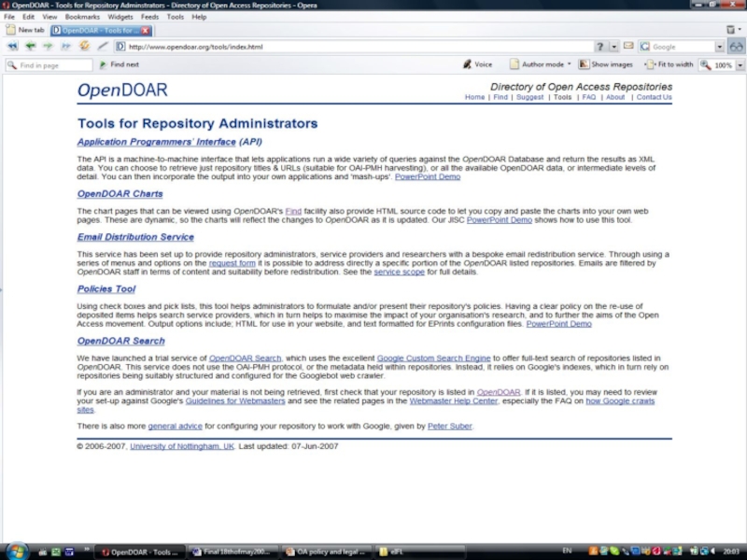Toggle Show images button
The height and width of the screenshot is (560, 747).
coord(605,64)
